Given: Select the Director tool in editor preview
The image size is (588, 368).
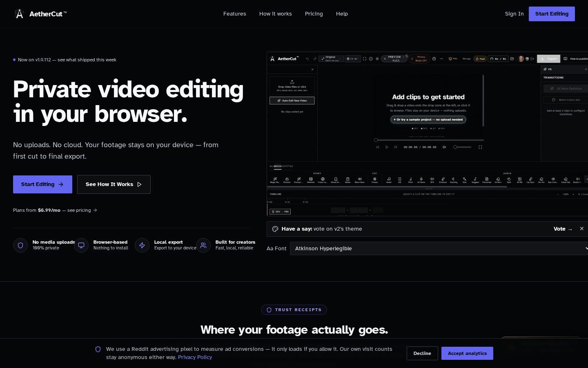Looking at the screenshot, I should pyautogui.click(x=287, y=179).
